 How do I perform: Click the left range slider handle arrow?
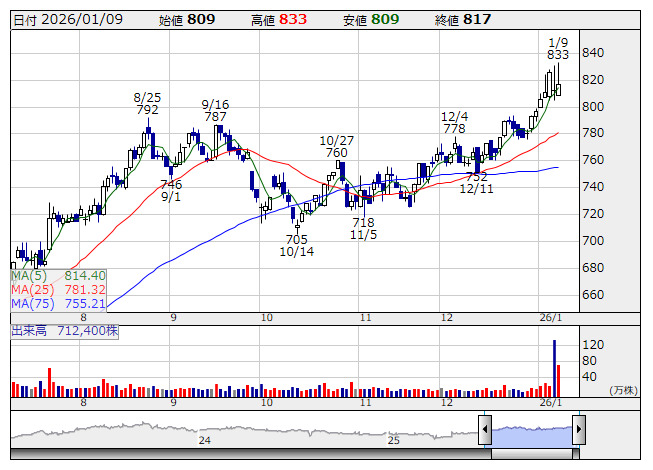(x=485, y=429)
